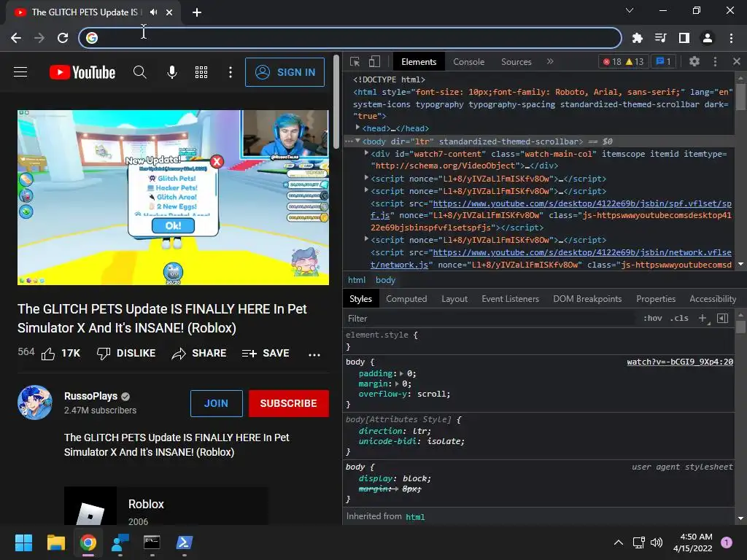Switch to the Elements tab
Image resolution: width=747 pixels, height=560 pixels.
point(419,62)
